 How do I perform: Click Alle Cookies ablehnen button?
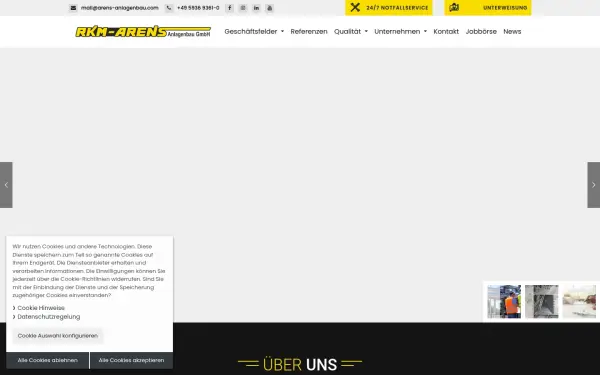coord(47,360)
